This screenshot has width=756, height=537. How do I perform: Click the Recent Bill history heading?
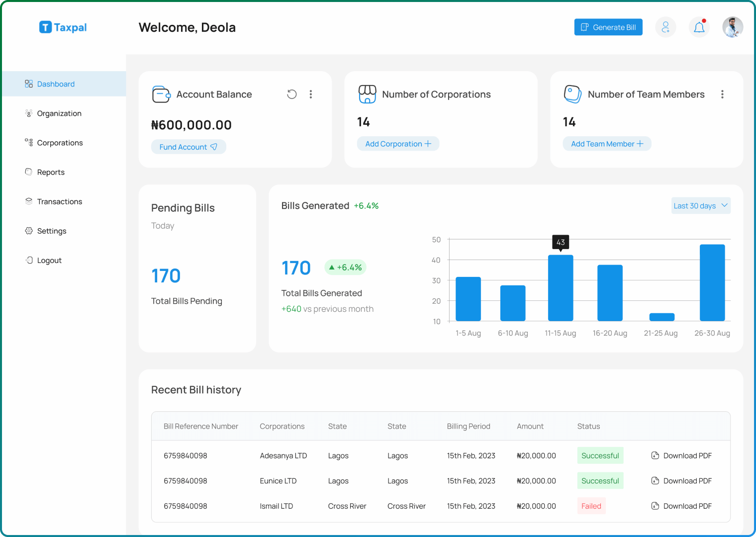coord(196,390)
